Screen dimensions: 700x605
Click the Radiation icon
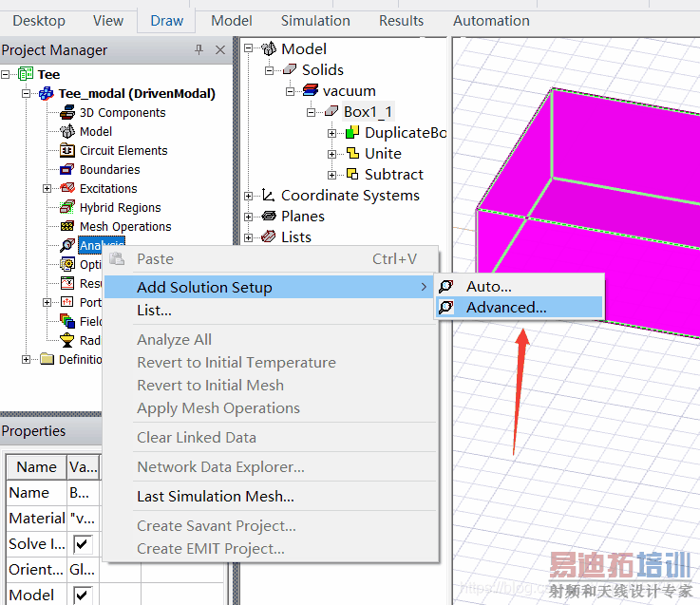(x=67, y=340)
